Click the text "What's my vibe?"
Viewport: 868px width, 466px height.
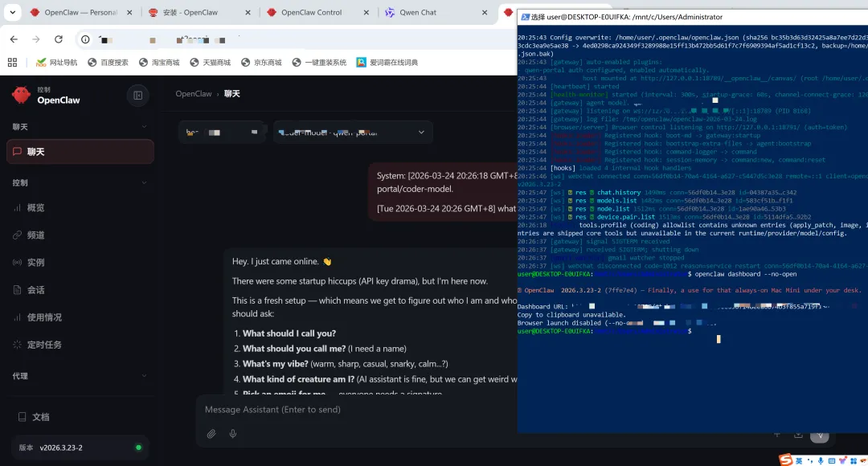pos(275,364)
